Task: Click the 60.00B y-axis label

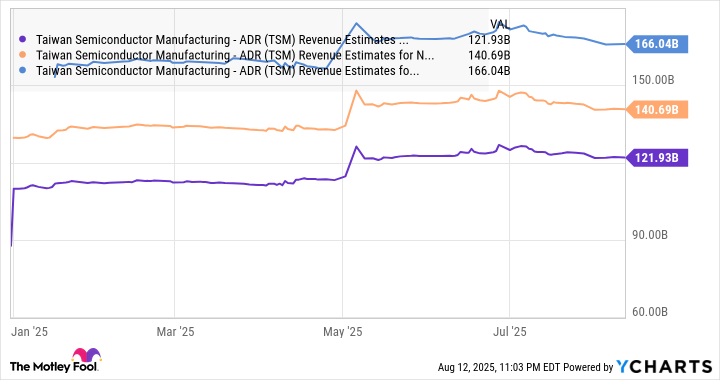Action: point(650,312)
